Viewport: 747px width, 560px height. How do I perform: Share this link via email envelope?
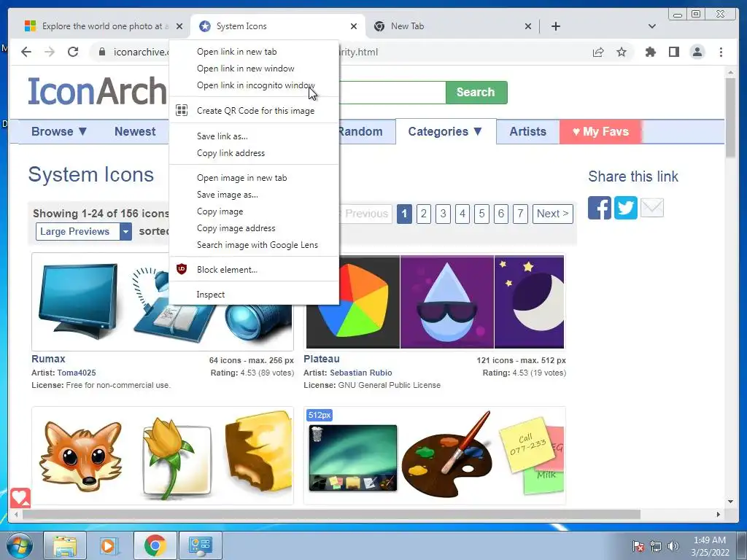point(652,208)
